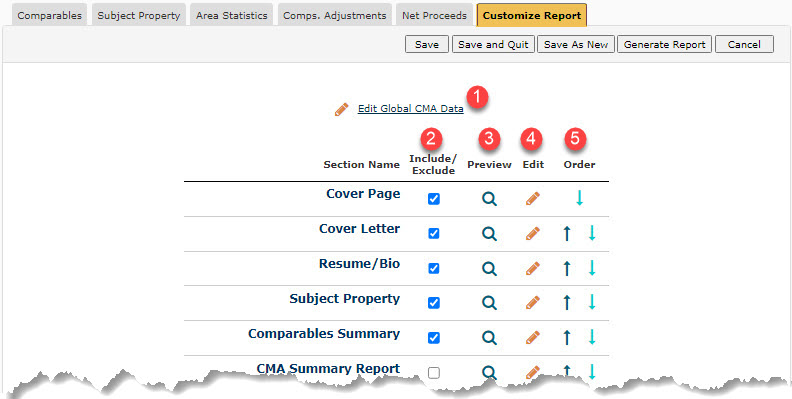Screen dimensions: 792x399
Task: Move Subject Property down in order
Action: pos(592,302)
